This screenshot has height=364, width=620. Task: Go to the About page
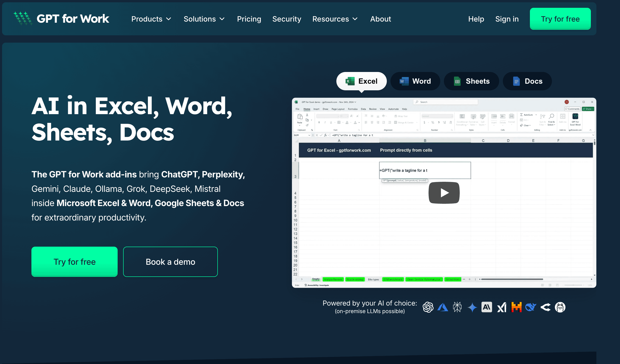(x=380, y=19)
